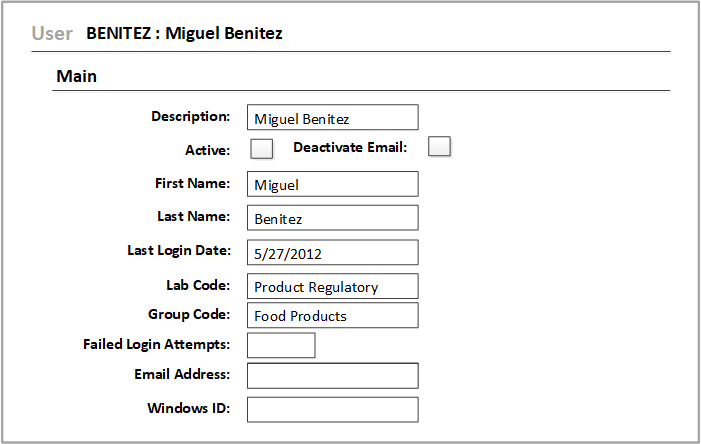This screenshot has width=701, height=444.
Task: Enable the Deactivate Email checkbox
Action: tap(439, 147)
